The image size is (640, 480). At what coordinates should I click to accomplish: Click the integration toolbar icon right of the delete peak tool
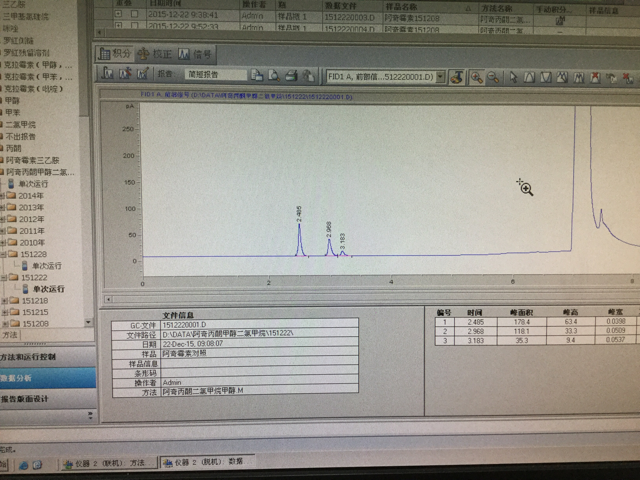[x=611, y=78]
